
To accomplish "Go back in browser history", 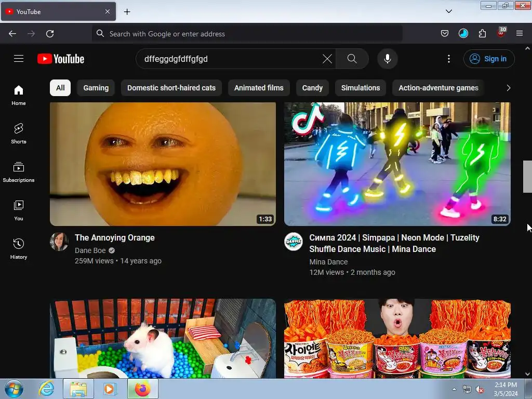I will pos(12,34).
